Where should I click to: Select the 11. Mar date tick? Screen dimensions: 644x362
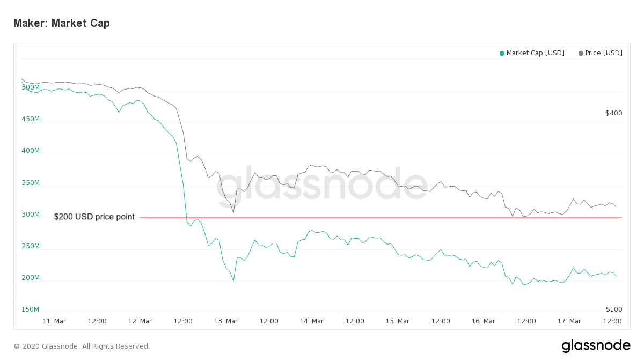coord(54,321)
